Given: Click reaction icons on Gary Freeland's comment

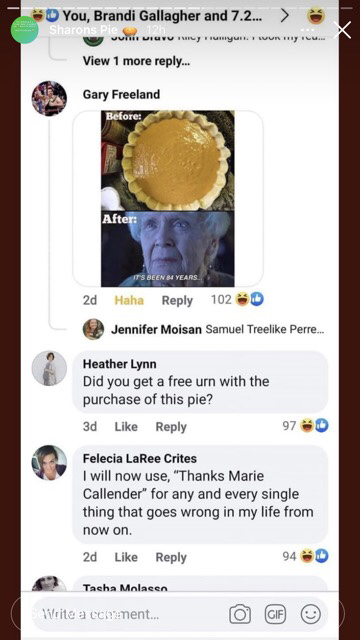Looking at the screenshot, I should pos(250,300).
